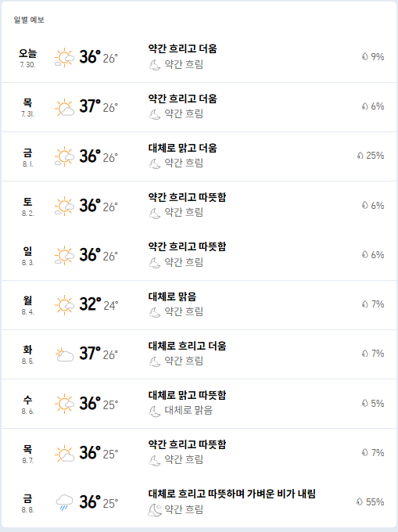Click the moon icon under Wednesday 8.6. forecast
The height and width of the screenshot is (532, 398).
click(155, 412)
